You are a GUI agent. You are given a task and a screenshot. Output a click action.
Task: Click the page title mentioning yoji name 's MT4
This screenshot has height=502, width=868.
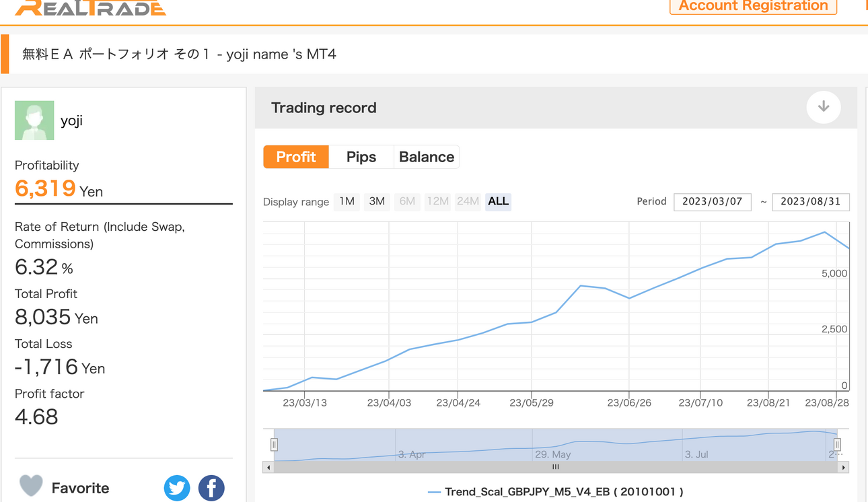point(179,55)
